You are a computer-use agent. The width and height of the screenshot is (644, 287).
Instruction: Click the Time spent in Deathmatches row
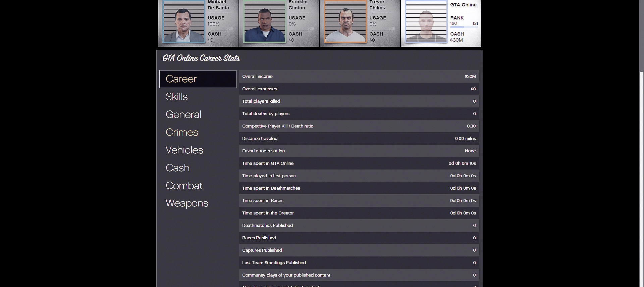359,188
